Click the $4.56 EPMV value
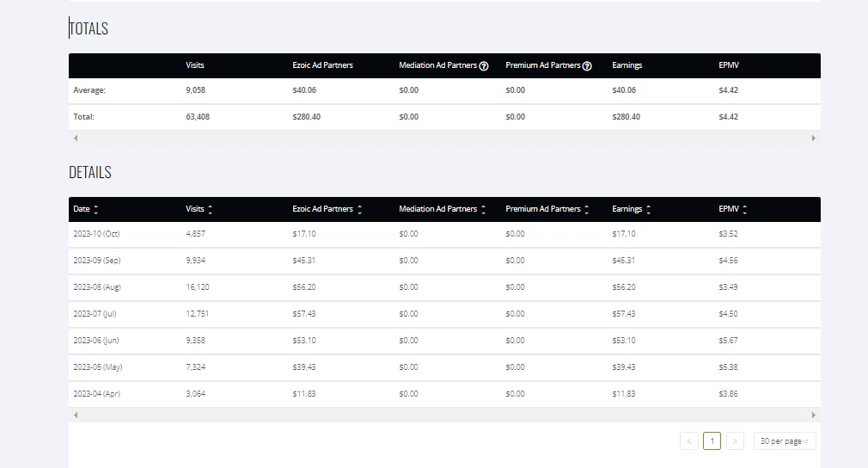The width and height of the screenshot is (868, 468). (728, 261)
